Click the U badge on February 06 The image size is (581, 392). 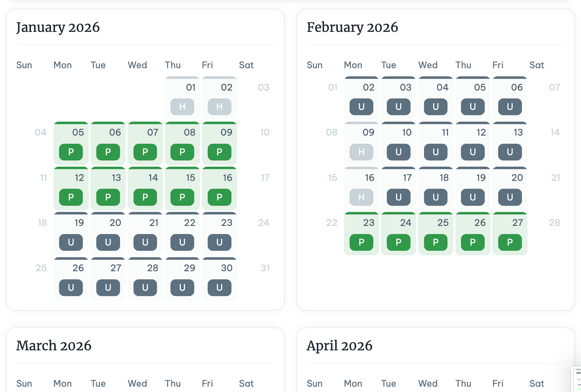(x=510, y=107)
